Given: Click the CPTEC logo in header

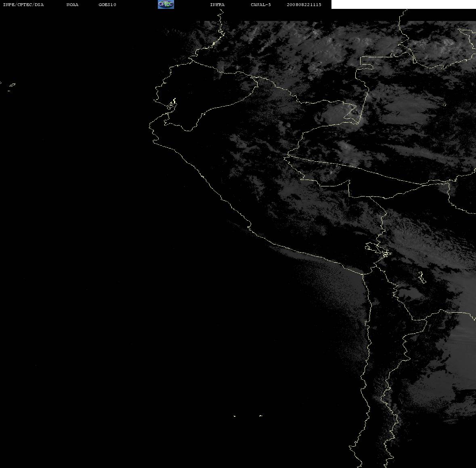Looking at the screenshot, I should click(166, 4).
